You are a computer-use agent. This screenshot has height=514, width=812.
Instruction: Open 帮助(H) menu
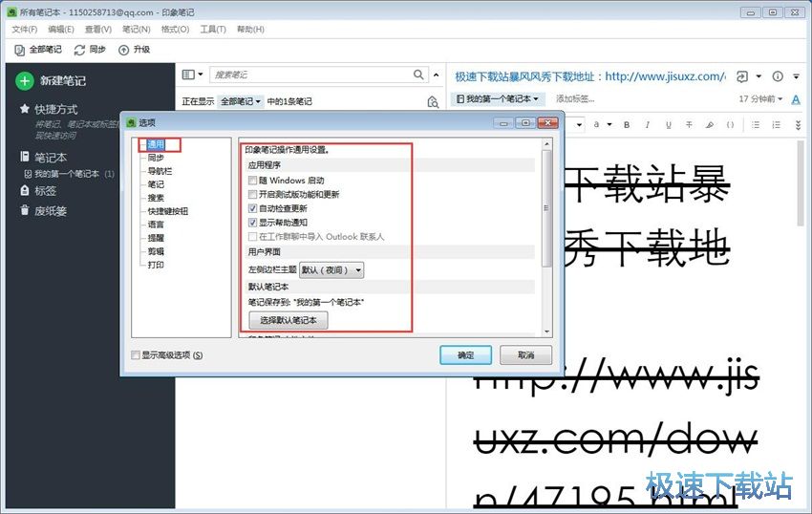coord(250,30)
